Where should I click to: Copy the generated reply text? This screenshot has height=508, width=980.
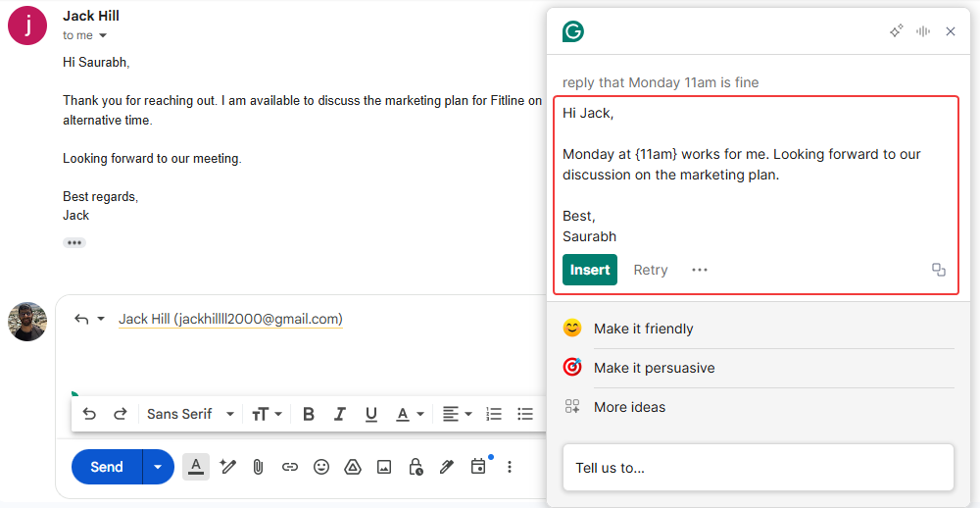(x=938, y=270)
